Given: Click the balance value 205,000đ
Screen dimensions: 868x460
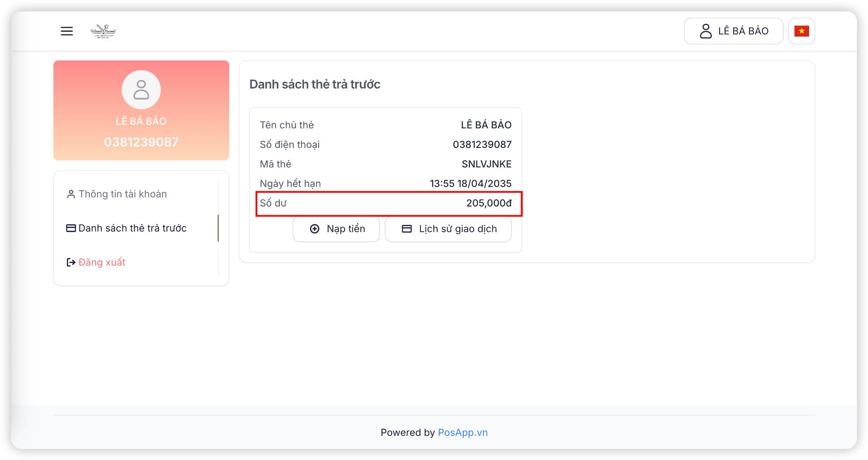Looking at the screenshot, I should [x=489, y=203].
